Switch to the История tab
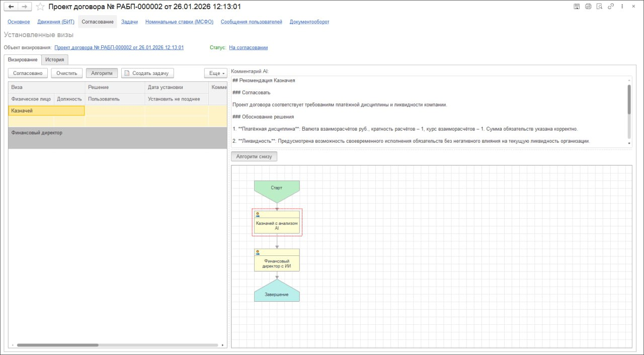This screenshot has height=355, width=644. 54,59
